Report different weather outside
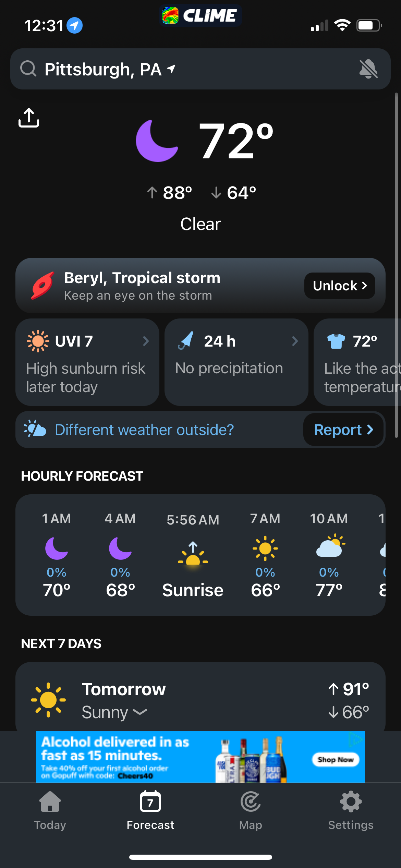 click(x=343, y=430)
